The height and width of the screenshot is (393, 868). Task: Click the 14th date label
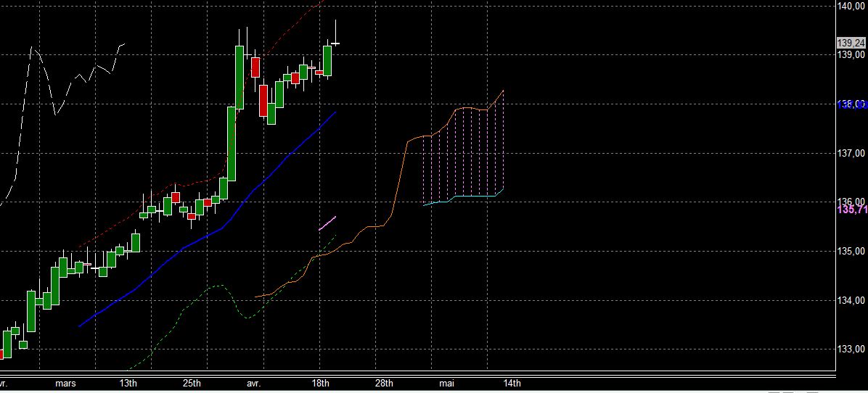coord(512,383)
